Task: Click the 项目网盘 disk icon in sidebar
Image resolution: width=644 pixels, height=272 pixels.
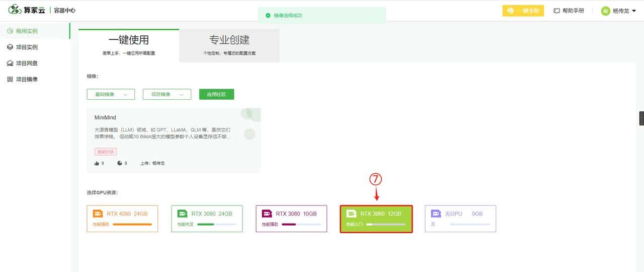Action: [x=10, y=63]
